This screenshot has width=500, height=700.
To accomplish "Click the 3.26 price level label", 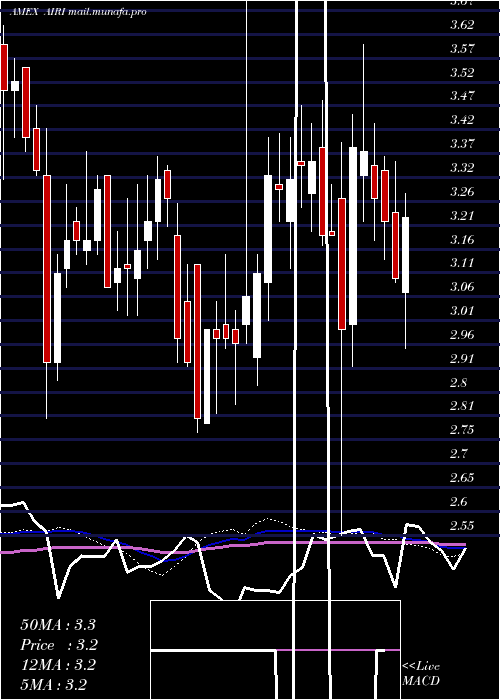I will [x=462, y=192].
